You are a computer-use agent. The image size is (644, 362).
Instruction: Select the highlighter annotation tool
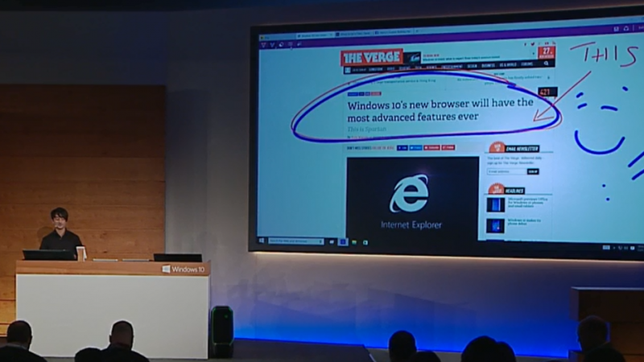272,45
